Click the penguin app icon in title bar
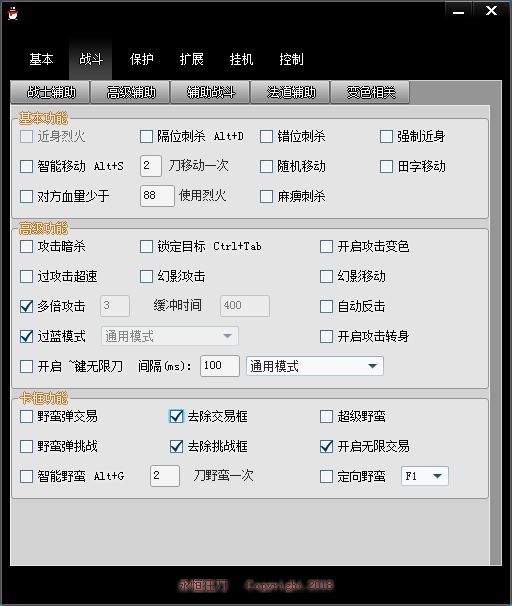The height and width of the screenshot is (606, 512). (x=13, y=14)
